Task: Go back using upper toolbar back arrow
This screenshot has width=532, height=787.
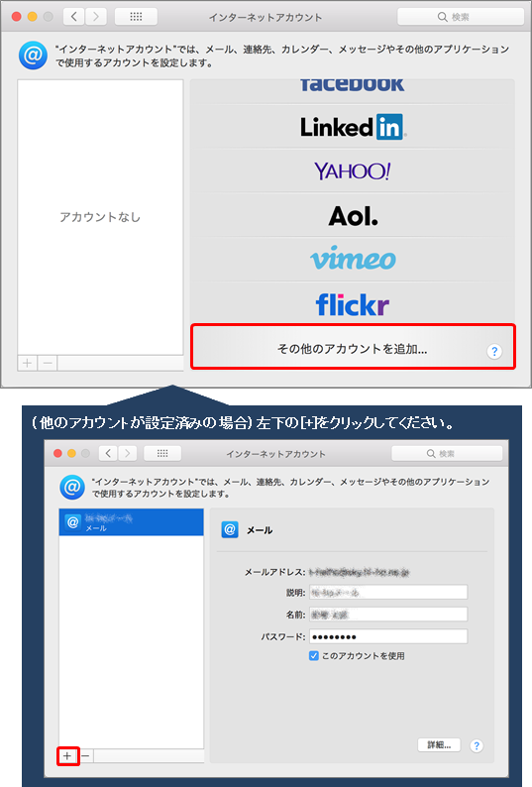Action: (73, 17)
